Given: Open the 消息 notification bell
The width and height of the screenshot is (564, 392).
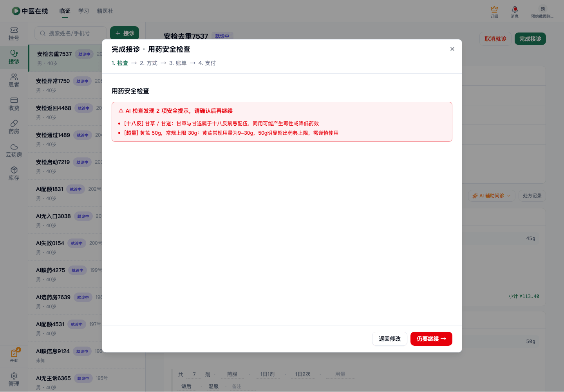Looking at the screenshot, I should click(515, 12).
